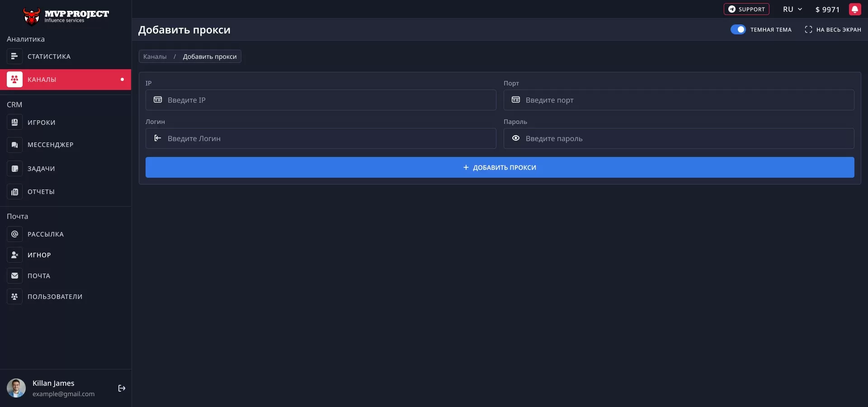This screenshot has width=868, height=407.
Task: Click the notification bell icon
Action: pyautogui.click(x=854, y=9)
